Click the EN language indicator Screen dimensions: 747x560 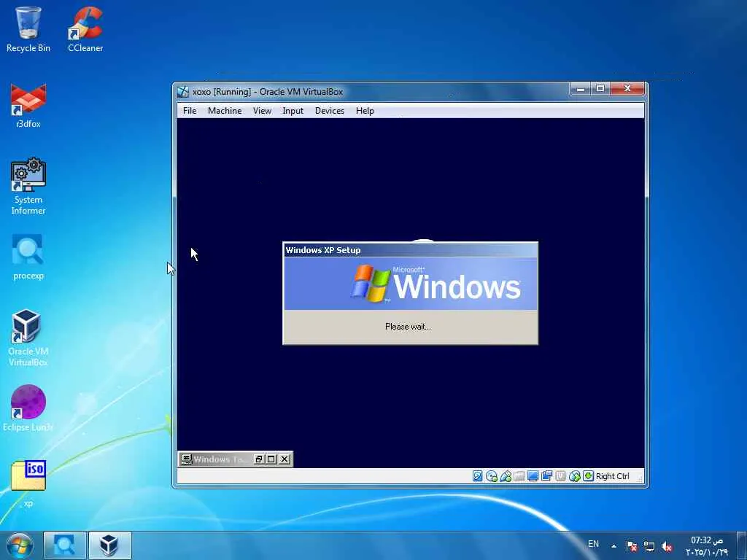[x=593, y=544]
